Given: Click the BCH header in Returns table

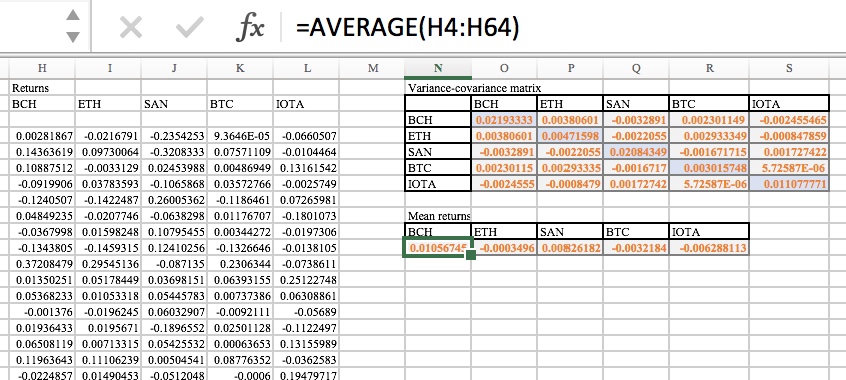Looking at the screenshot, I should [x=42, y=104].
